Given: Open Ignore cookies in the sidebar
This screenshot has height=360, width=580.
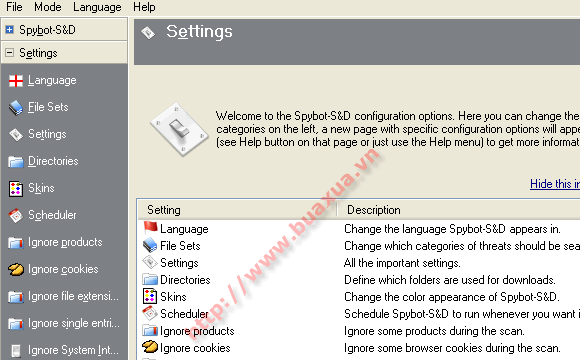Looking at the screenshot, I should [x=63, y=269].
